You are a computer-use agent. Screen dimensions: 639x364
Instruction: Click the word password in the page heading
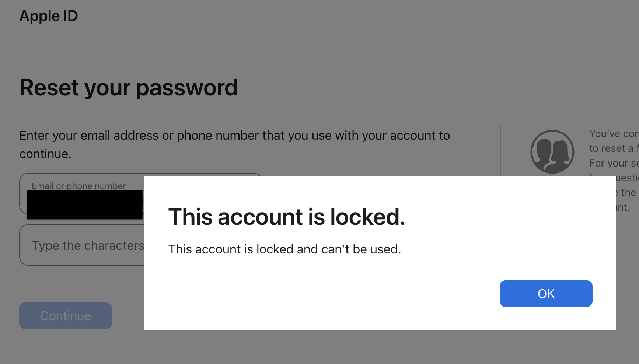click(186, 88)
